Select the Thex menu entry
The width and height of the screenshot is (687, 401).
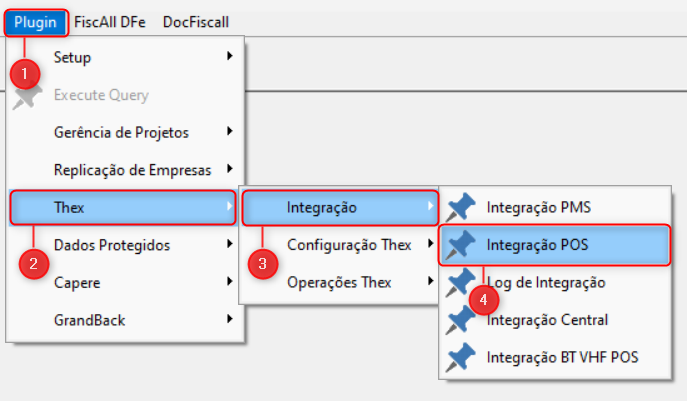pyautogui.click(x=69, y=207)
